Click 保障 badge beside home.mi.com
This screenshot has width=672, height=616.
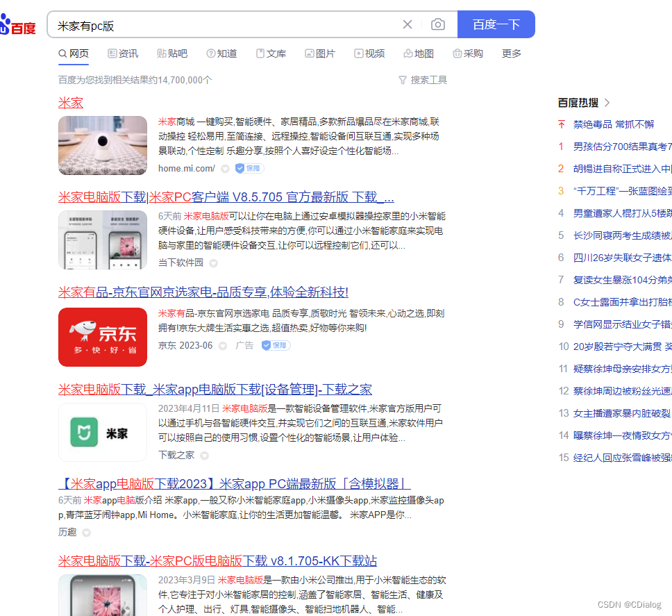click(249, 169)
